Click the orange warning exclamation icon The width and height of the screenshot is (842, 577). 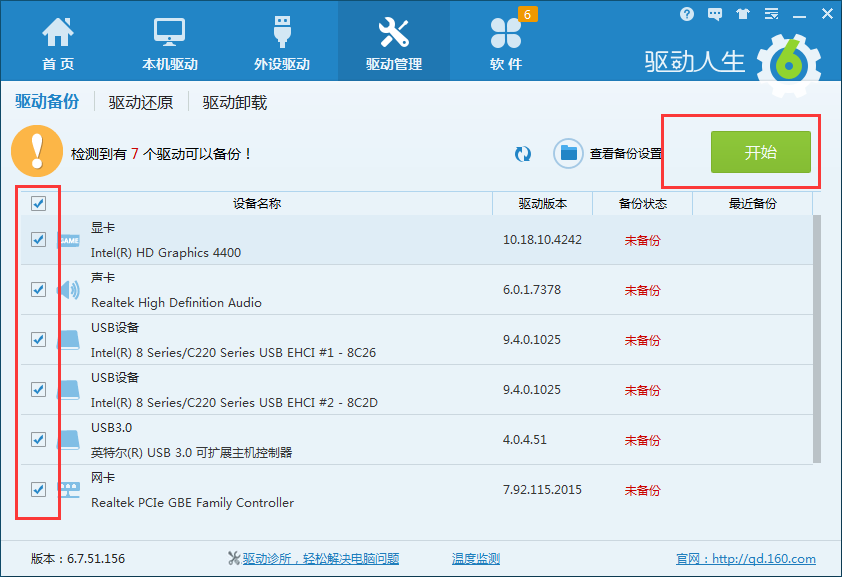[37, 151]
